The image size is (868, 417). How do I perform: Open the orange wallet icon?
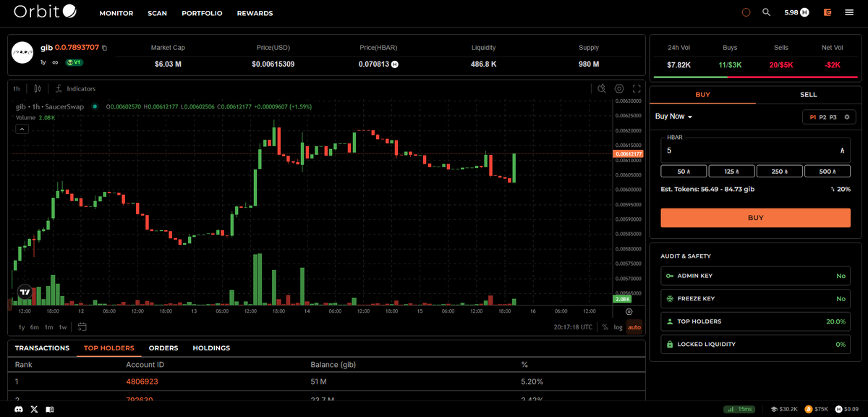point(827,12)
